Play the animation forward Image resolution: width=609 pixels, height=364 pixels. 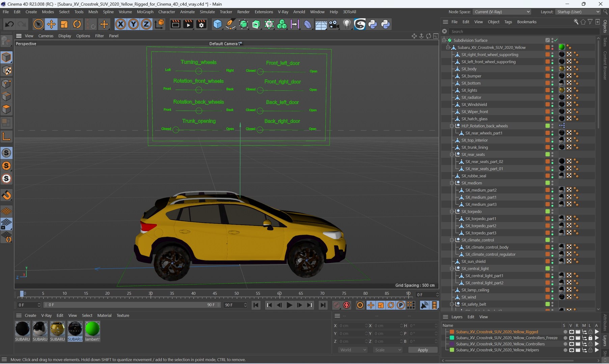[289, 305]
